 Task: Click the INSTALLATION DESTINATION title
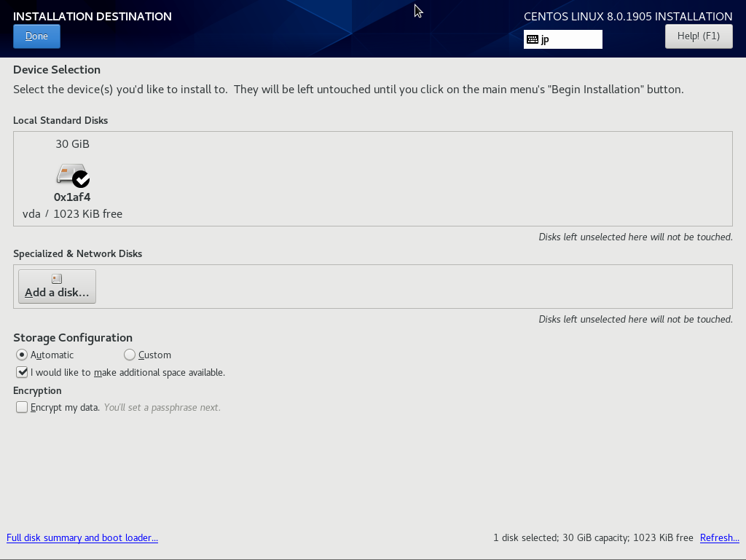pos(93,16)
